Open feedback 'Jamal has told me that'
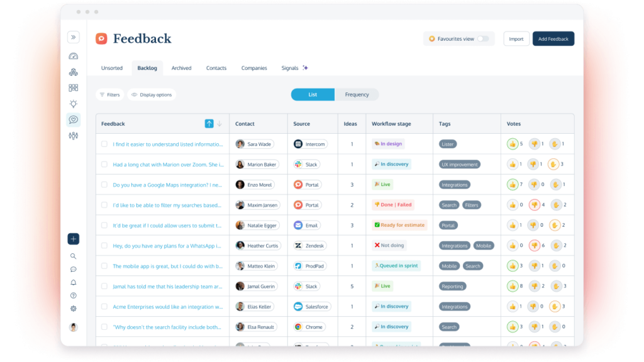Image resolution: width=644 pixels, height=362 pixels. pos(167,287)
